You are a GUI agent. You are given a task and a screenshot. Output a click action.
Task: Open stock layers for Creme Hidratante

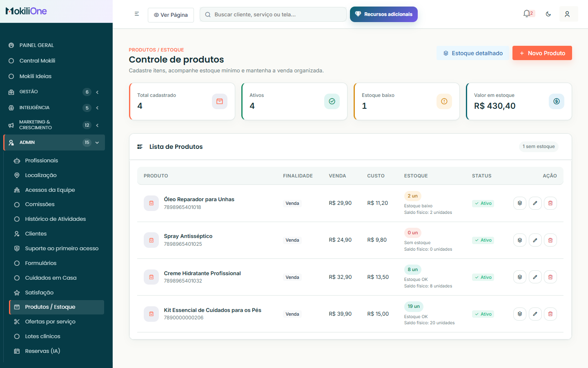click(520, 277)
